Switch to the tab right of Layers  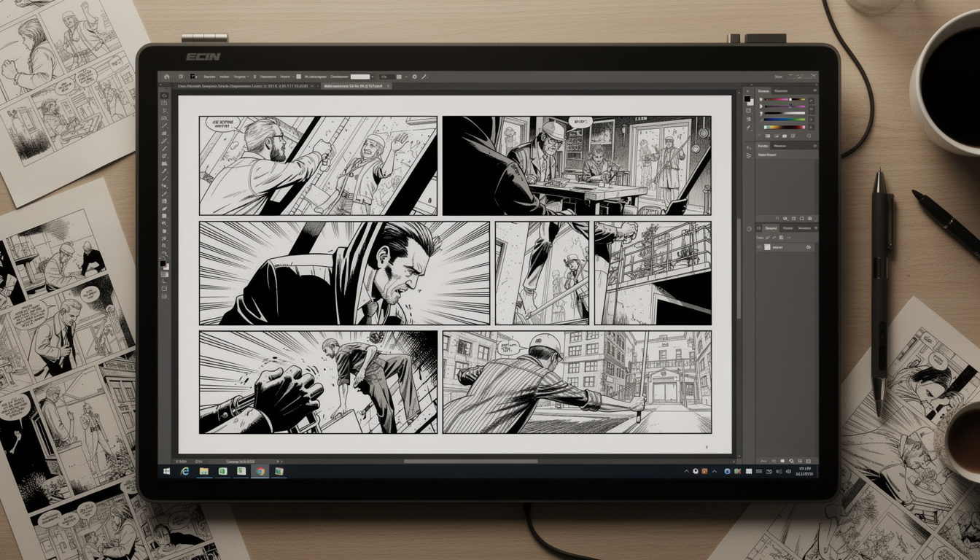pyautogui.click(x=787, y=228)
